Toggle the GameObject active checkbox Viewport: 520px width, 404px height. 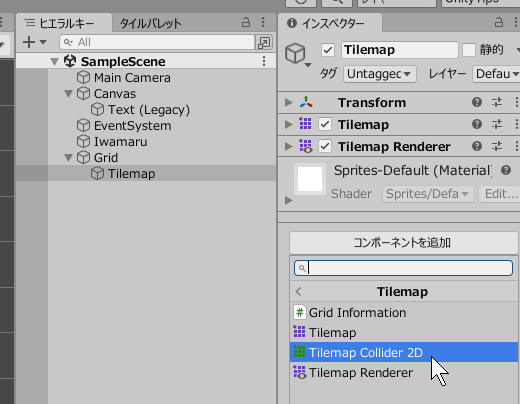(328, 50)
